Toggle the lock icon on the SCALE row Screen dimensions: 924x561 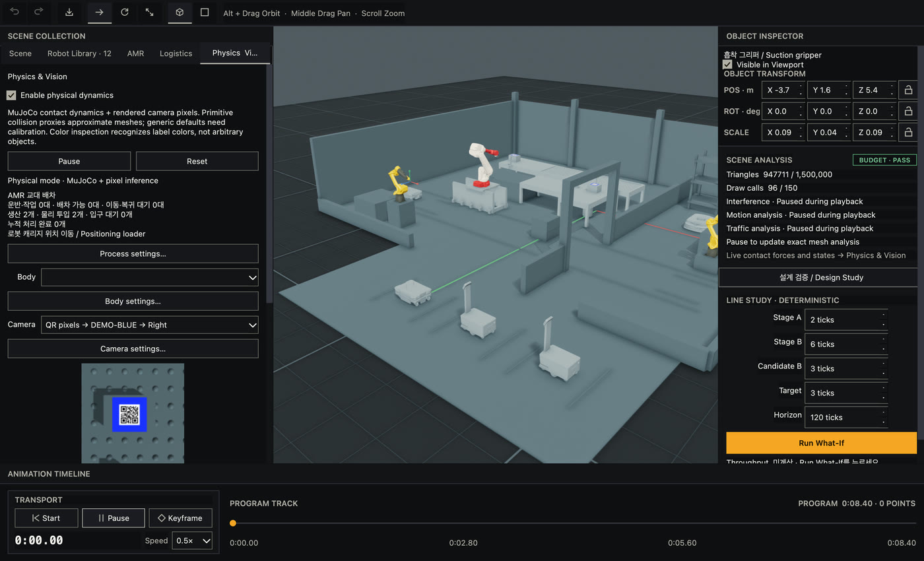coord(909,132)
